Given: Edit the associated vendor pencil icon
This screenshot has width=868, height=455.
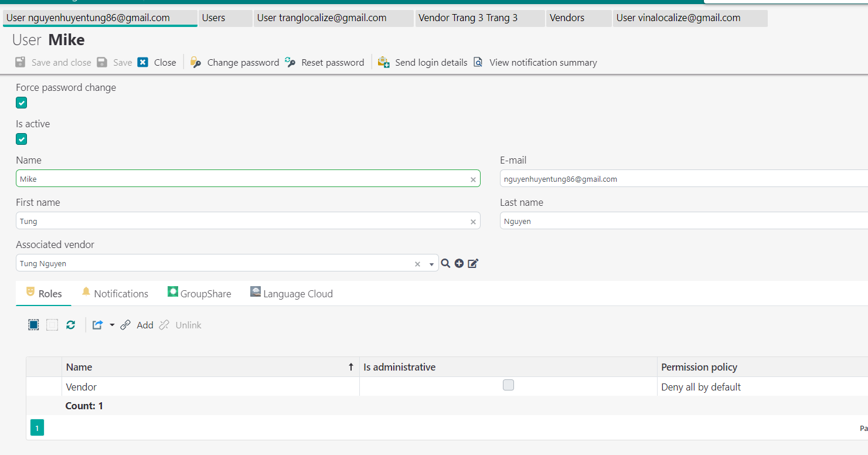Looking at the screenshot, I should [473, 263].
